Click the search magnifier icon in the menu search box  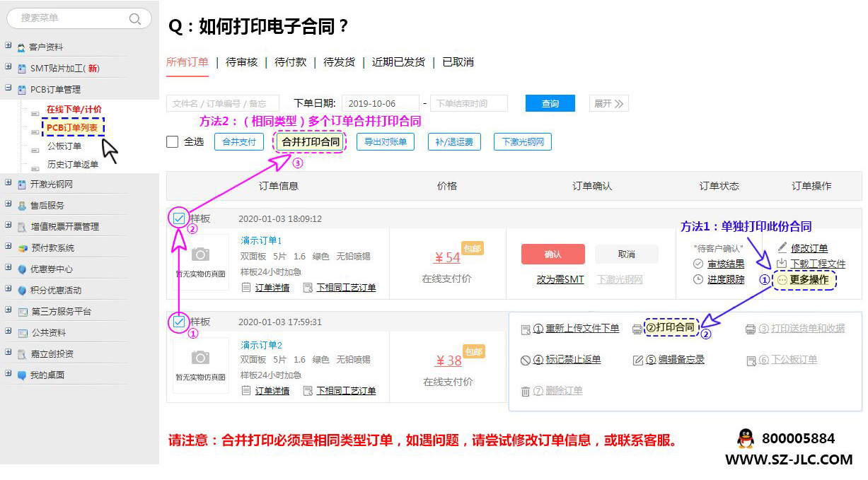[135, 19]
